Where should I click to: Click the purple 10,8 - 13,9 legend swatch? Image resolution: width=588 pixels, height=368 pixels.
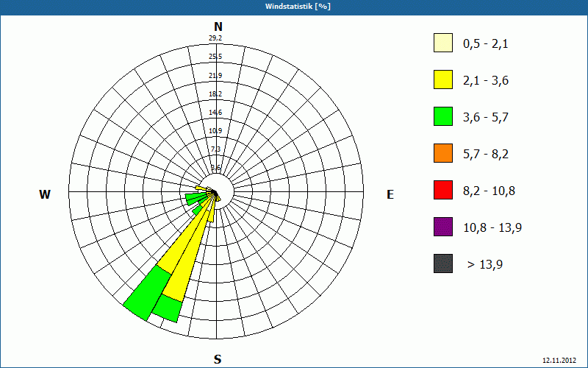pyautogui.click(x=443, y=227)
